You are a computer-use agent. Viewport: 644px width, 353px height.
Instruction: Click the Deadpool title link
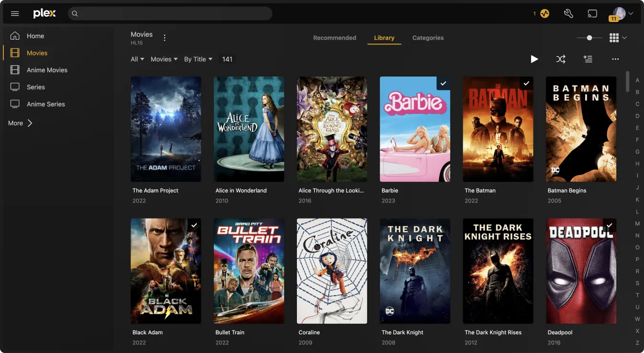tap(560, 332)
